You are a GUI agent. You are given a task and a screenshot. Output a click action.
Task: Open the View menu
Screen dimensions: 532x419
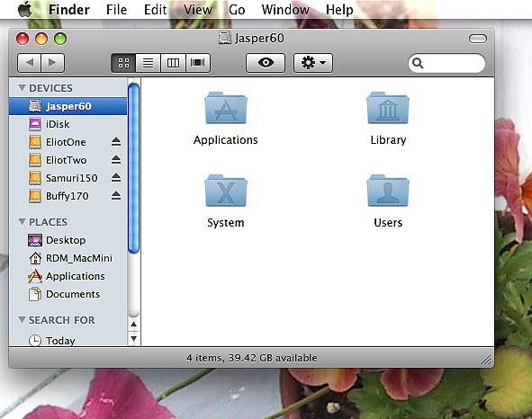[x=198, y=10]
